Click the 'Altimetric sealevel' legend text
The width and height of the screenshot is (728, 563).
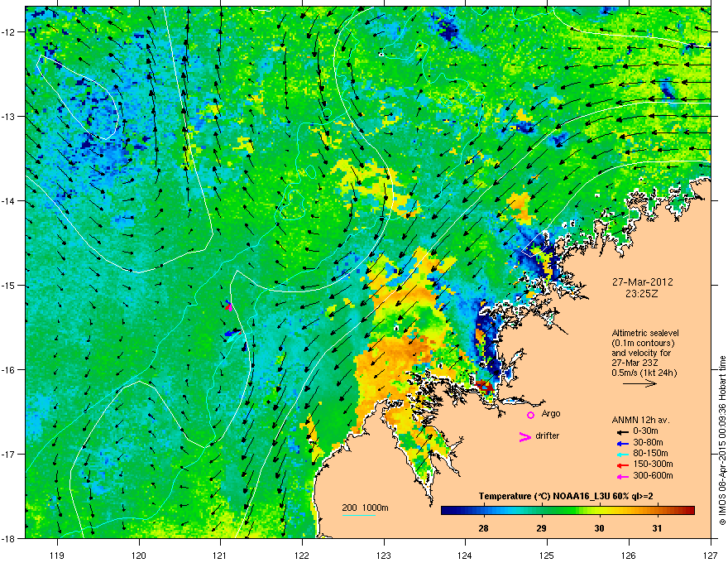click(645, 333)
